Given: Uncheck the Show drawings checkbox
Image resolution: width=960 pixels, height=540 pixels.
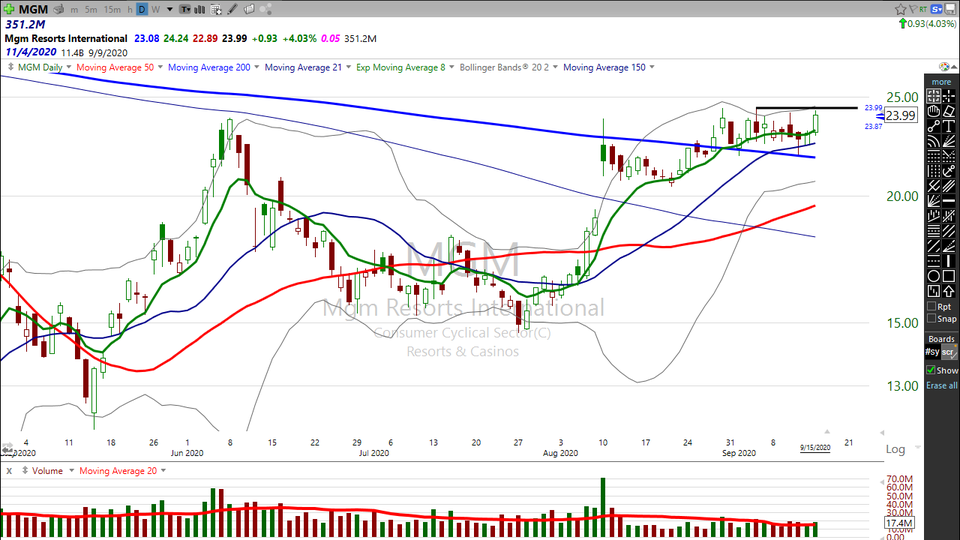Looking at the screenshot, I should pos(931,370).
